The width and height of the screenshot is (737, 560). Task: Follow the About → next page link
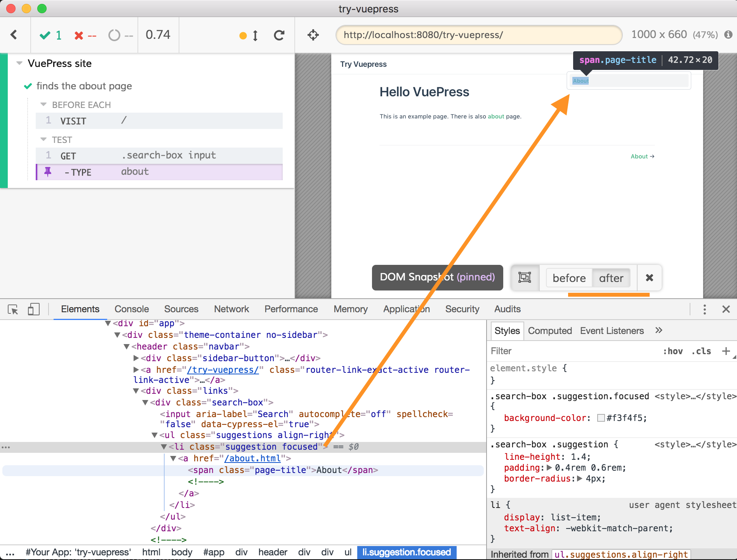tap(643, 156)
